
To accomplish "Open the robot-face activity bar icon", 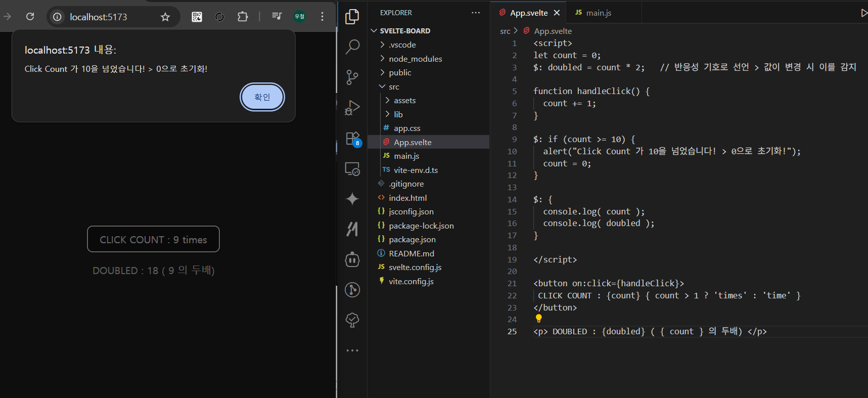I will tap(352, 259).
